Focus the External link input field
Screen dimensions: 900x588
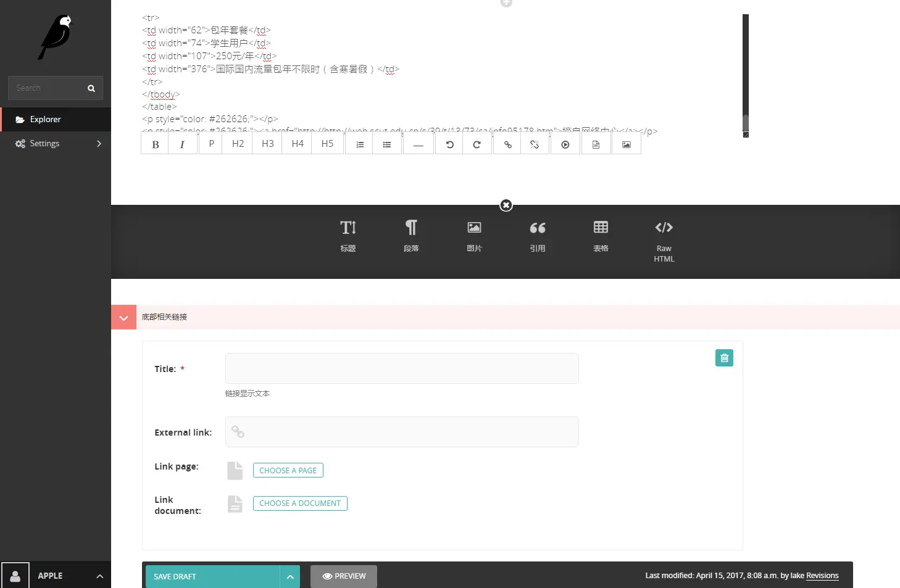pos(402,432)
